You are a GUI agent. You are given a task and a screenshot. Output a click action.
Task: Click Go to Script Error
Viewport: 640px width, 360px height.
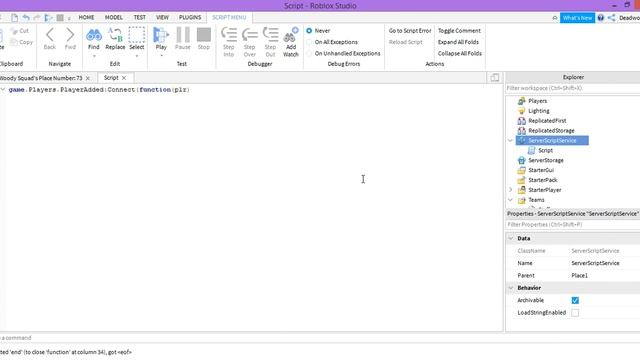coord(410,31)
